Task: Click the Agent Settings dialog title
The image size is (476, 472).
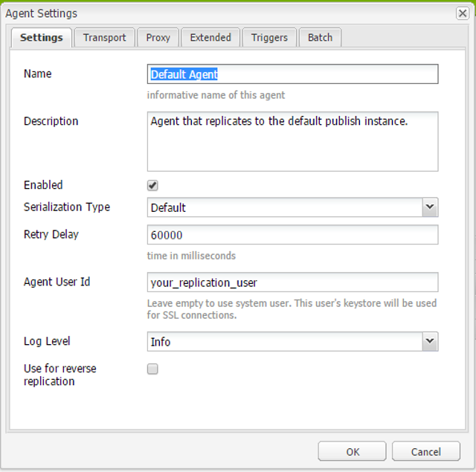Action: pos(42,13)
